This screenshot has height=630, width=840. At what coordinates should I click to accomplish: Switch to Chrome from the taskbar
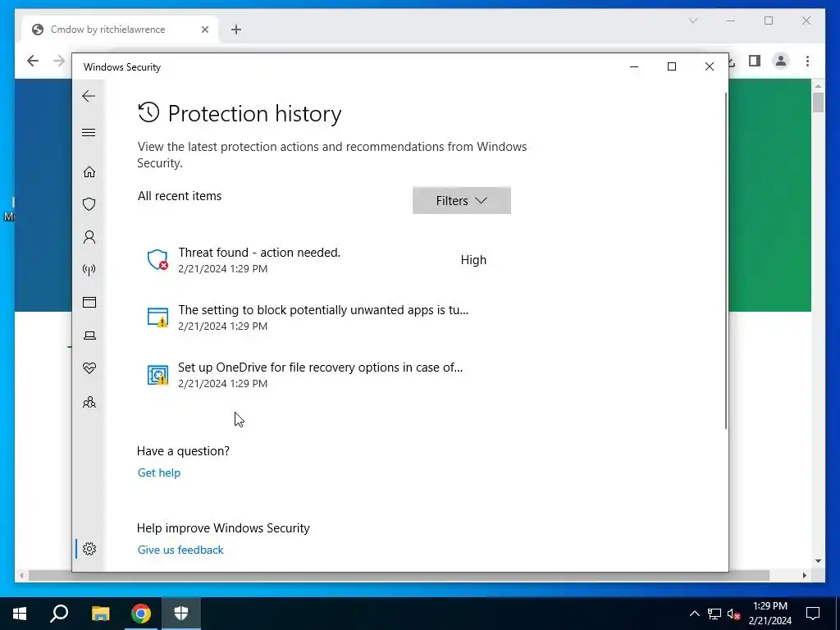pyautogui.click(x=141, y=614)
